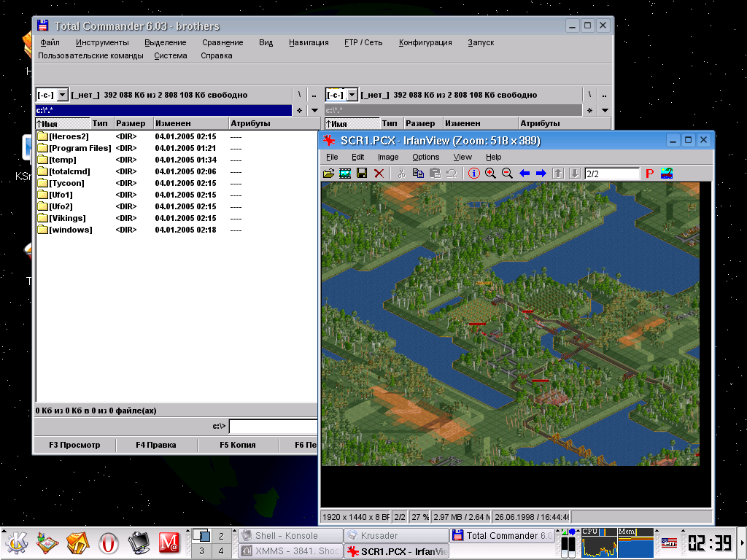Open left panel directory history dropdown arrow
The image size is (747, 560).
click(314, 110)
